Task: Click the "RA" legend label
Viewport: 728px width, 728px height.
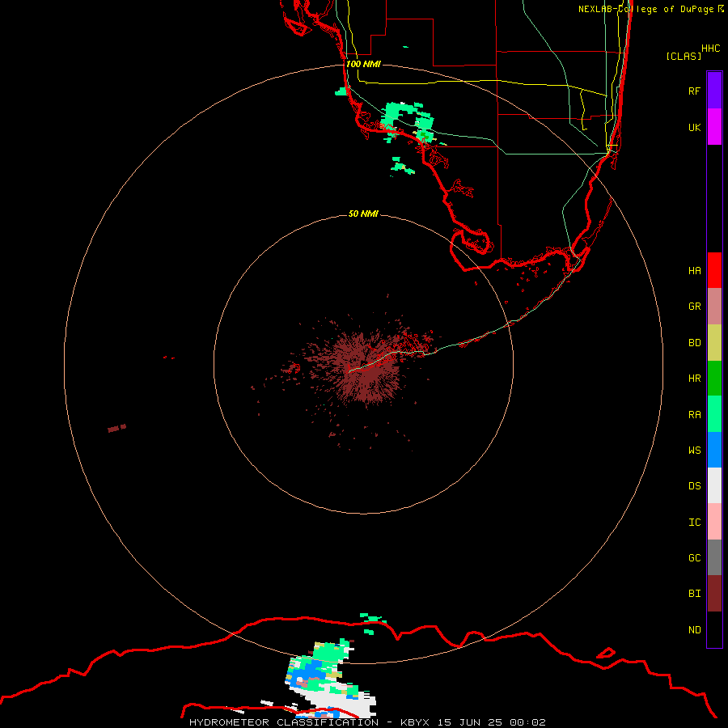Action: coord(694,414)
